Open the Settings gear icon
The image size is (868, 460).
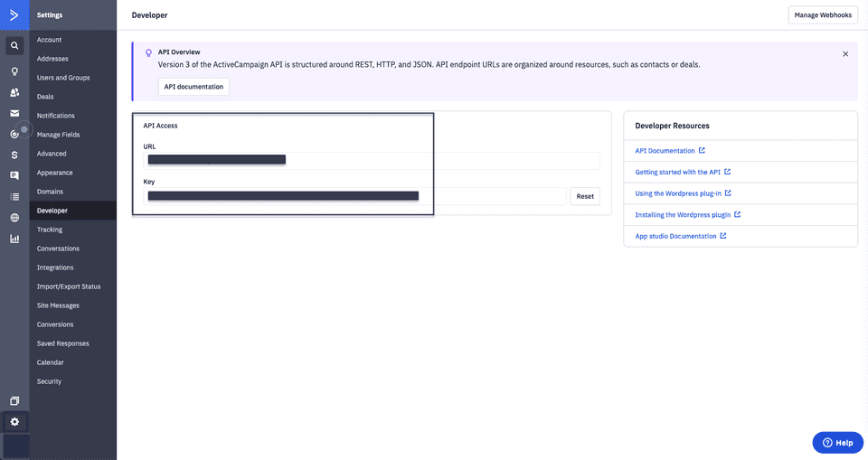(x=14, y=422)
